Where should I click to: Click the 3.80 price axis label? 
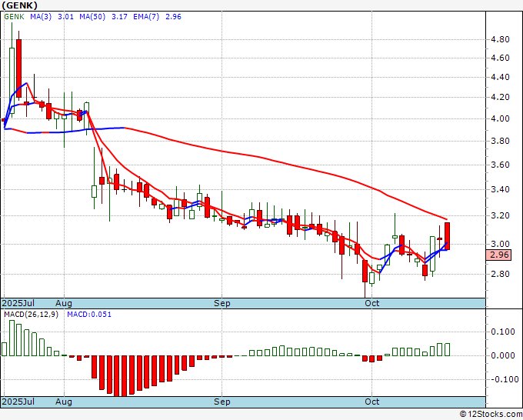(x=500, y=141)
